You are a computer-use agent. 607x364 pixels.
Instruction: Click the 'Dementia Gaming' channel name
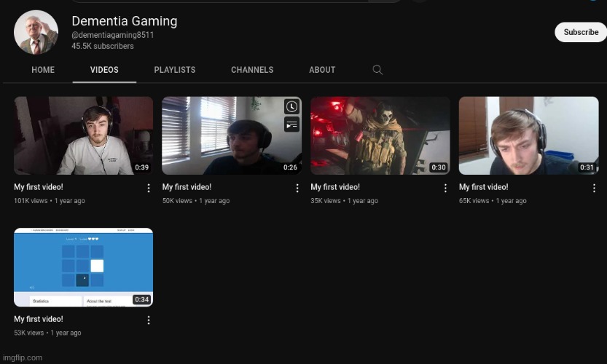click(125, 21)
